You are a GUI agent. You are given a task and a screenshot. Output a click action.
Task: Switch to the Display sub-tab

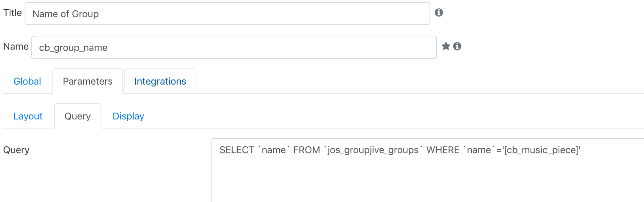[128, 116]
